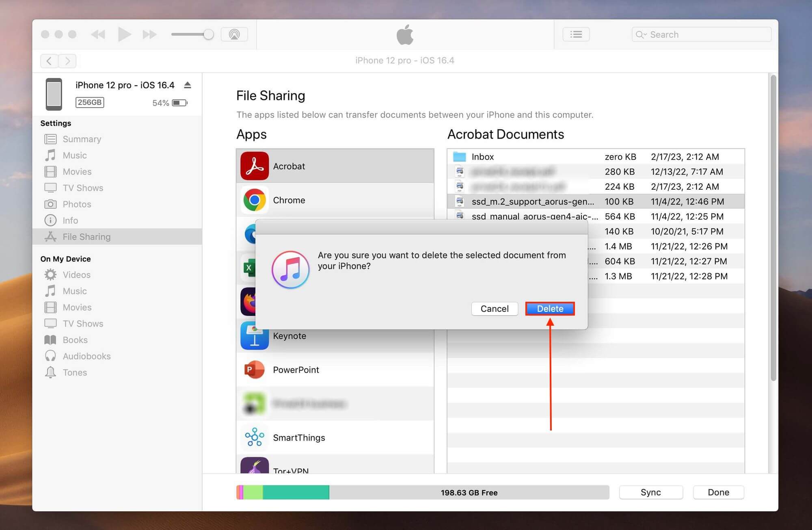812x530 pixels.
Task: Open Music under On My Device
Action: [x=117, y=291]
